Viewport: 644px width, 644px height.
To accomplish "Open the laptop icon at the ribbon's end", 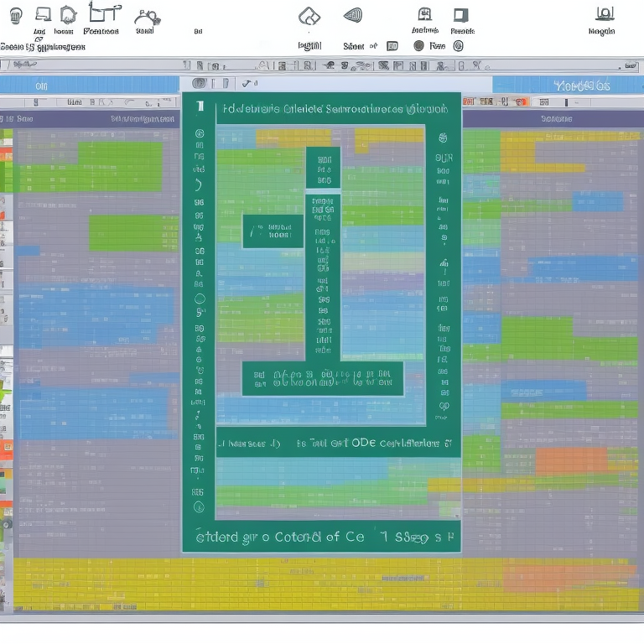I will 605,13.
